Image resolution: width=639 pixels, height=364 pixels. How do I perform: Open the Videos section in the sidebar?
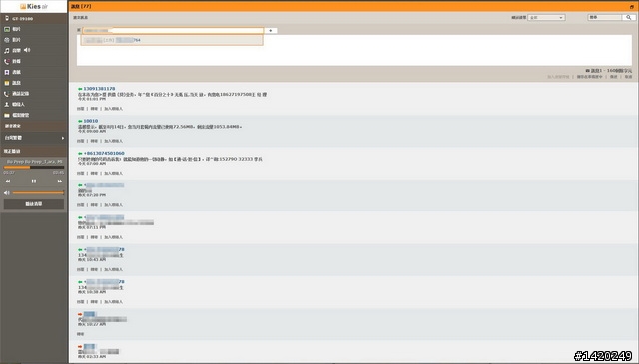click(33, 40)
